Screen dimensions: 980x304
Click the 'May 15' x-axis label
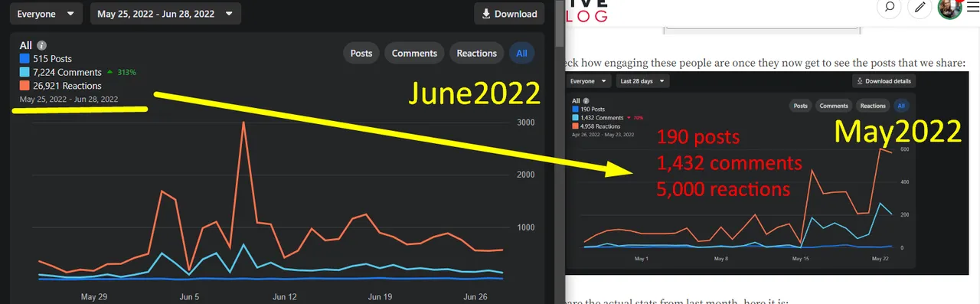pyautogui.click(x=801, y=259)
